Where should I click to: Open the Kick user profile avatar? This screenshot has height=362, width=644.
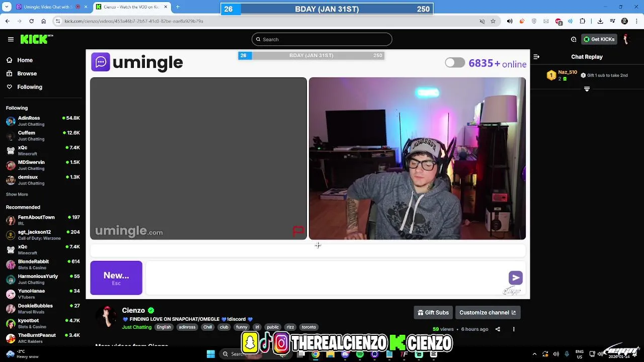click(626, 39)
